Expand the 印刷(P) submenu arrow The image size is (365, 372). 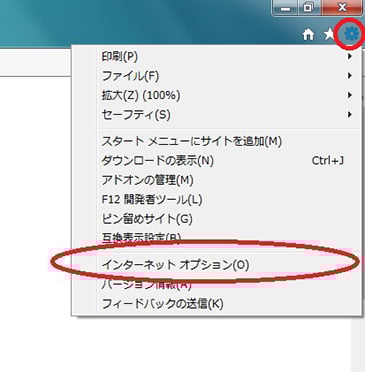[349, 56]
